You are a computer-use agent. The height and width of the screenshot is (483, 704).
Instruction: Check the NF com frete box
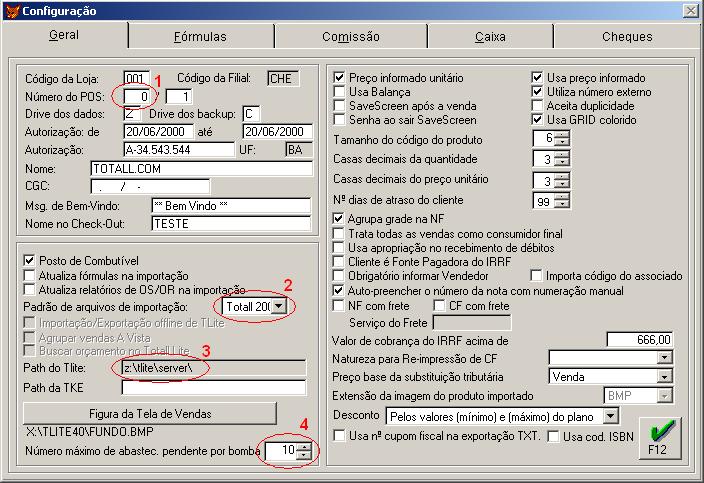click(x=339, y=306)
